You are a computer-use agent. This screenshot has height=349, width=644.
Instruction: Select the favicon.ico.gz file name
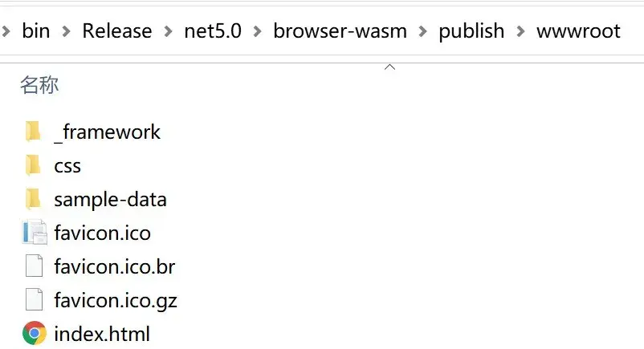click(116, 301)
